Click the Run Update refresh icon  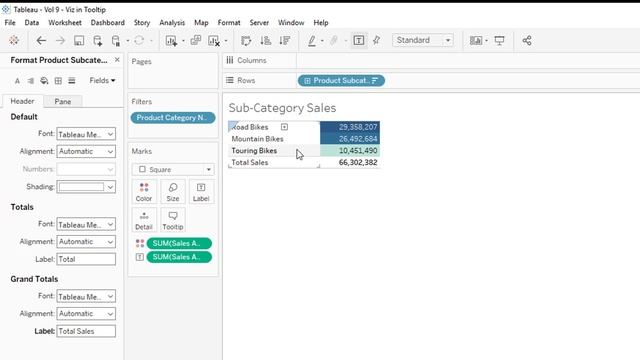click(139, 40)
